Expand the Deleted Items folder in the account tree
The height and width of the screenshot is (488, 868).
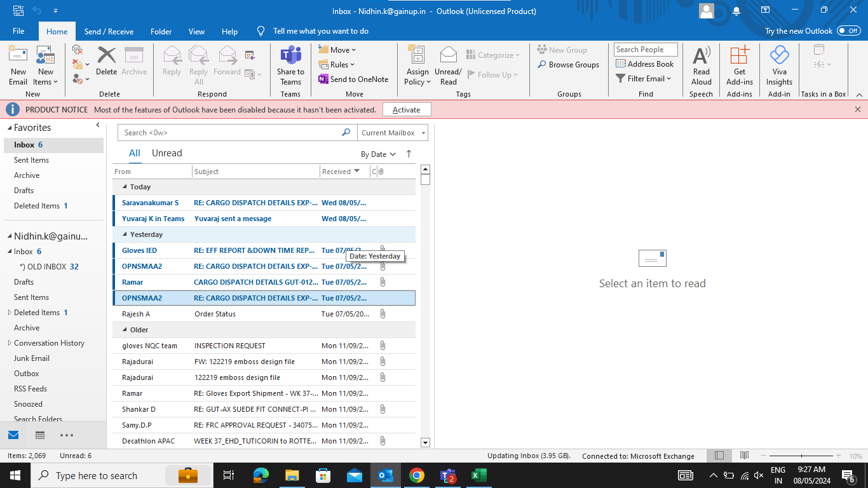(10, 313)
